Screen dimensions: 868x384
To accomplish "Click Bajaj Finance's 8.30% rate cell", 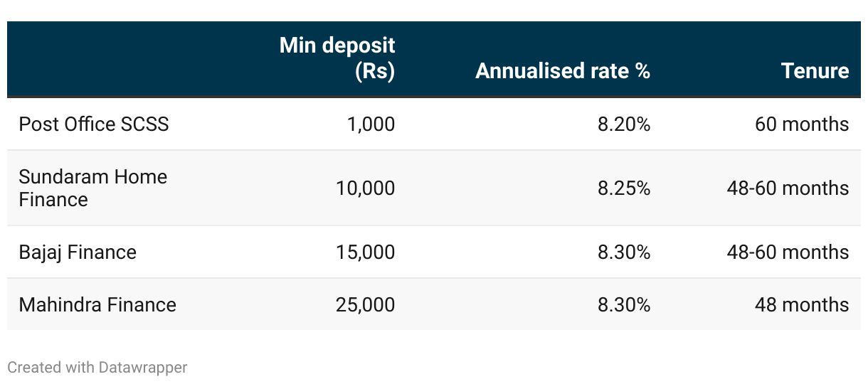I will click(x=623, y=252).
